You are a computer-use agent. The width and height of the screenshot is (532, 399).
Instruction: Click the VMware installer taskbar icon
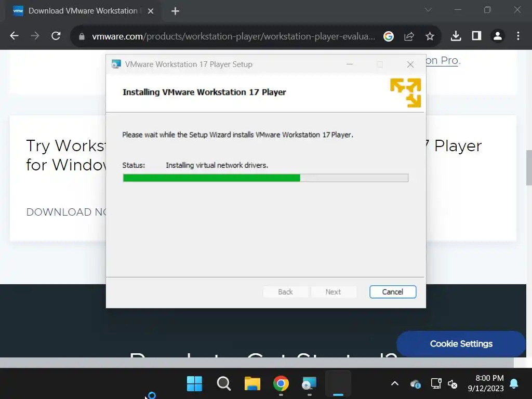[x=310, y=384]
